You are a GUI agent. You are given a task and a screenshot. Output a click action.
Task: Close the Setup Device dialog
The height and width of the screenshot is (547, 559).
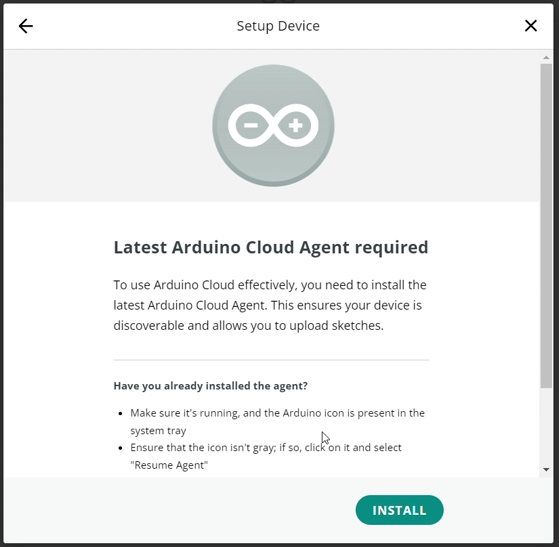531,26
